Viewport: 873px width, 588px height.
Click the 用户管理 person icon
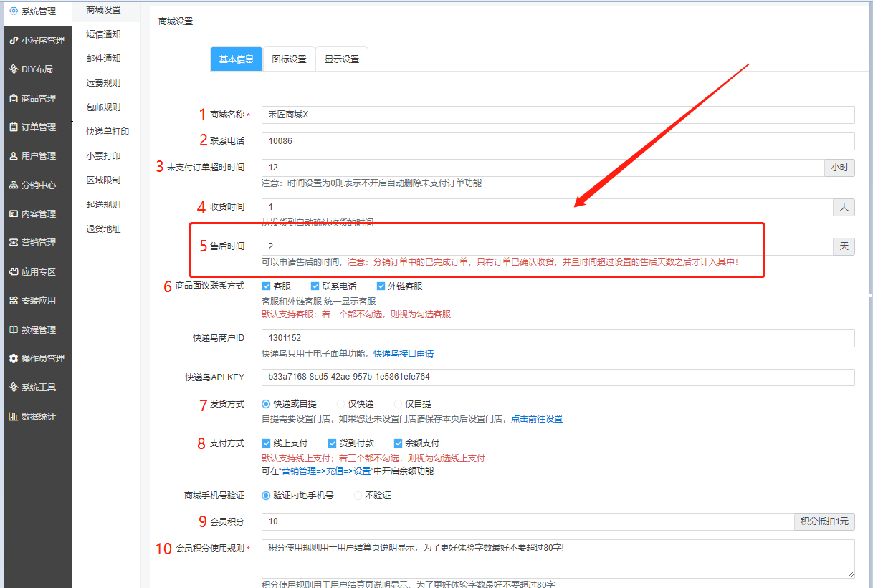tap(13, 156)
